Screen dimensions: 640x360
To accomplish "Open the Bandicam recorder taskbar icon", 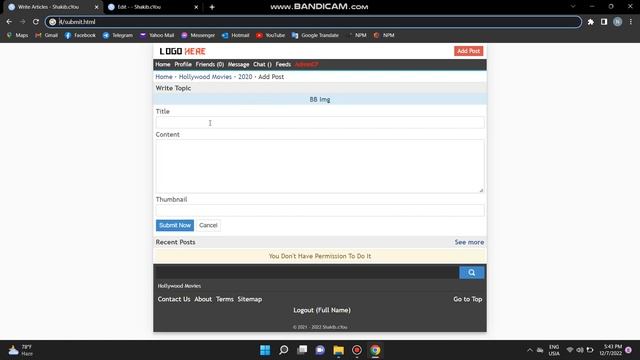I will click(x=357, y=350).
